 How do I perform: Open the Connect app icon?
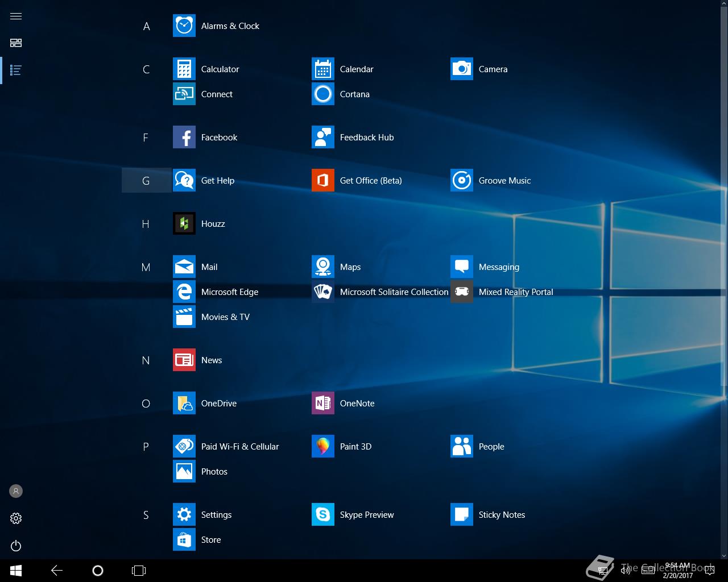[184, 94]
